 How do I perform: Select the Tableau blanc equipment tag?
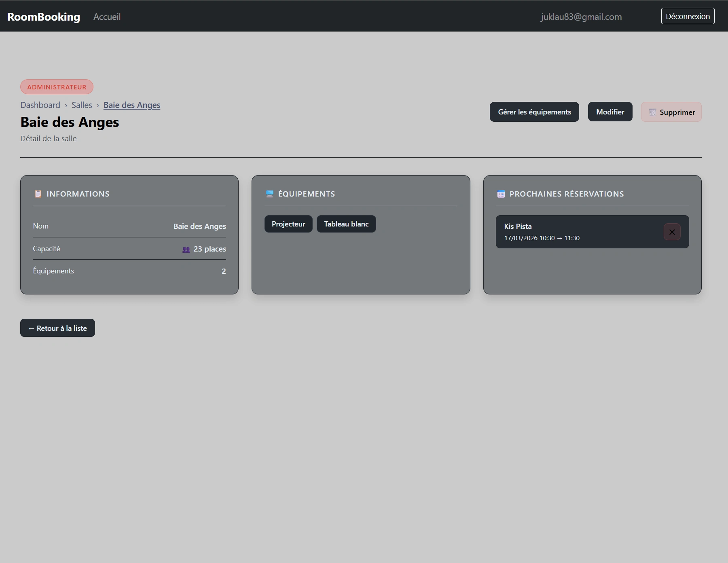pyautogui.click(x=346, y=224)
